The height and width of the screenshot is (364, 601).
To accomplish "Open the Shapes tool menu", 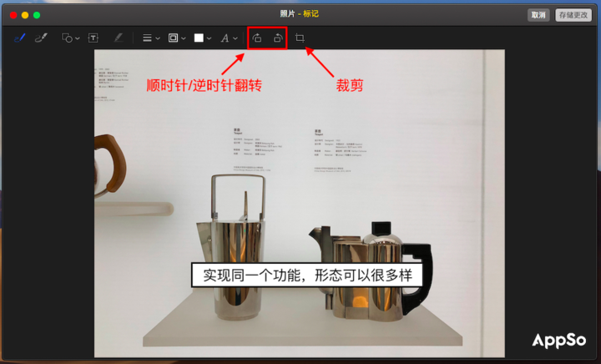I will [x=70, y=38].
